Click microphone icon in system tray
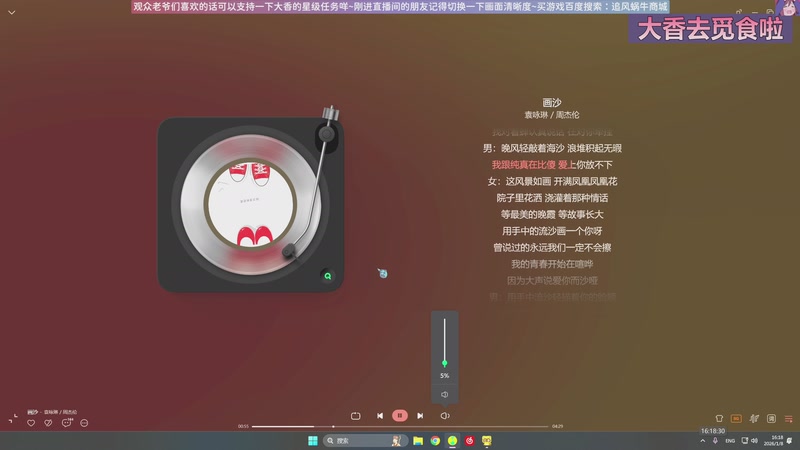The image size is (800, 450). (x=715, y=440)
